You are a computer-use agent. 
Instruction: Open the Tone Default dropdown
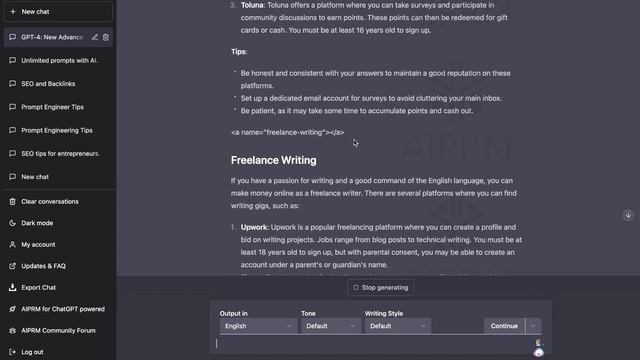330,326
